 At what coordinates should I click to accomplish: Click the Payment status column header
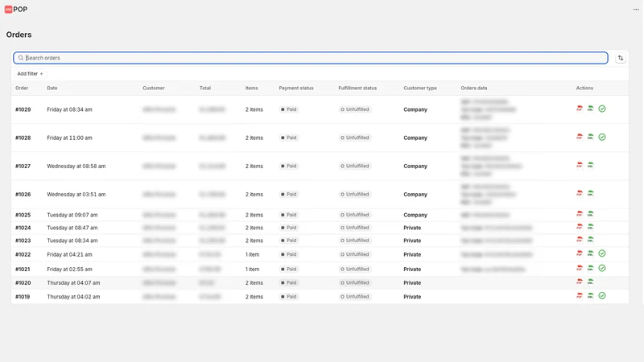point(296,88)
